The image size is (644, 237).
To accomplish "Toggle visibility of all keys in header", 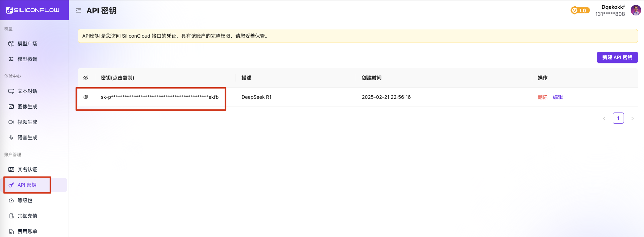I will pyautogui.click(x=86, y=78).
